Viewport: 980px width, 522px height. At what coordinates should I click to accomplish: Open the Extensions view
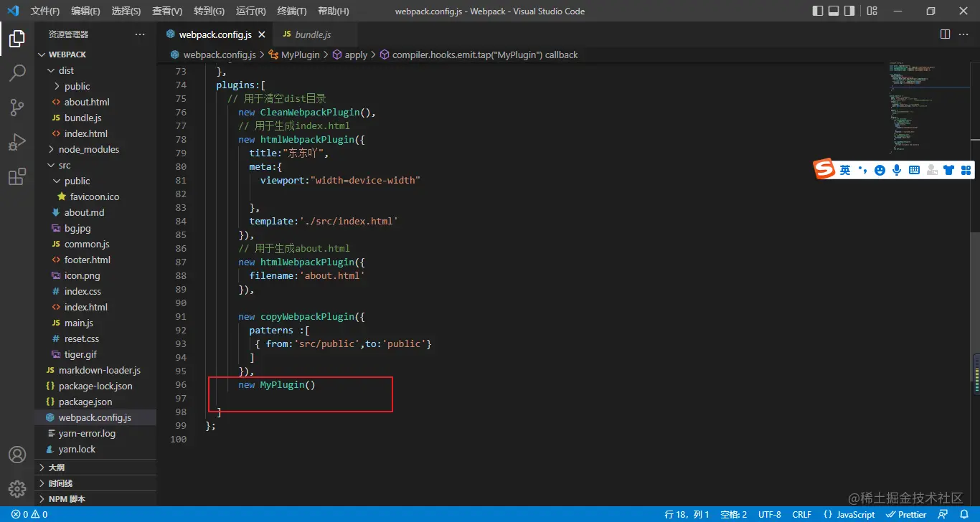click(17, 176)
